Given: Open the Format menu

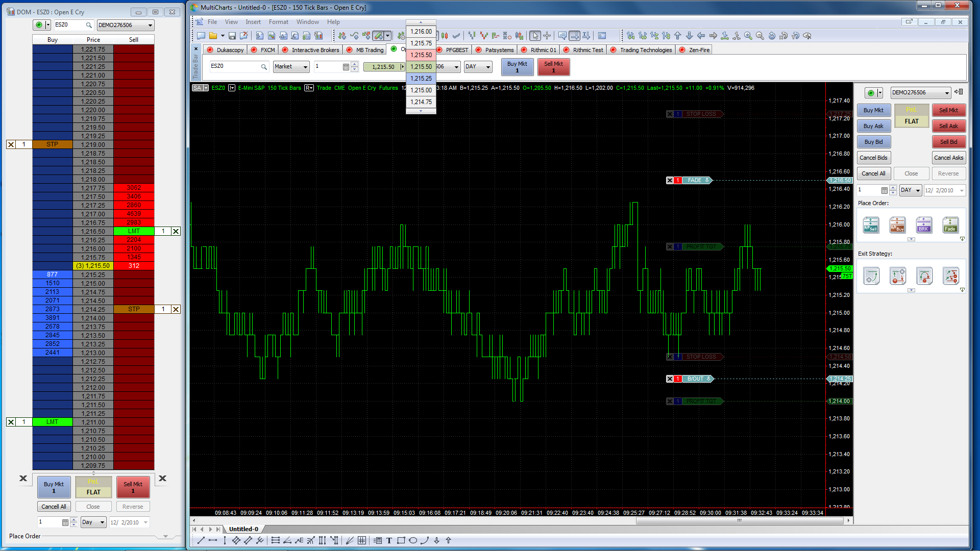Looking at the screenshot, I should 279,22.
